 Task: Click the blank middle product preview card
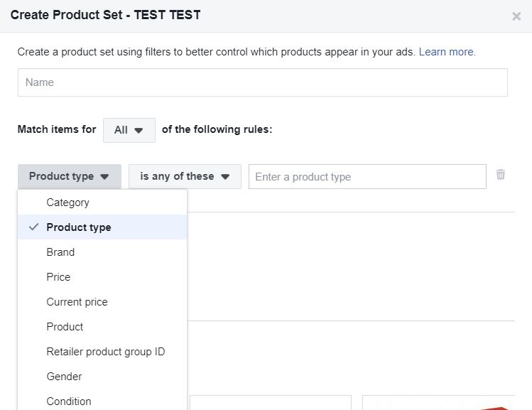(270, 403)
